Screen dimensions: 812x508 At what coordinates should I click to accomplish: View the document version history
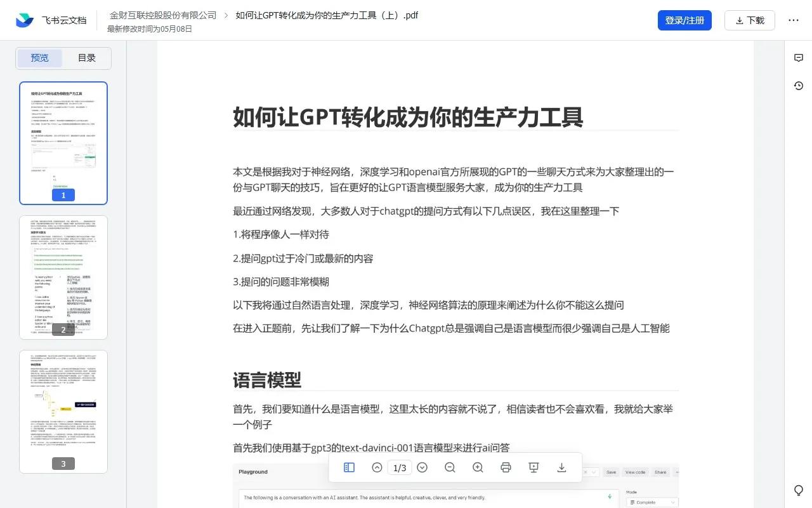798,85
